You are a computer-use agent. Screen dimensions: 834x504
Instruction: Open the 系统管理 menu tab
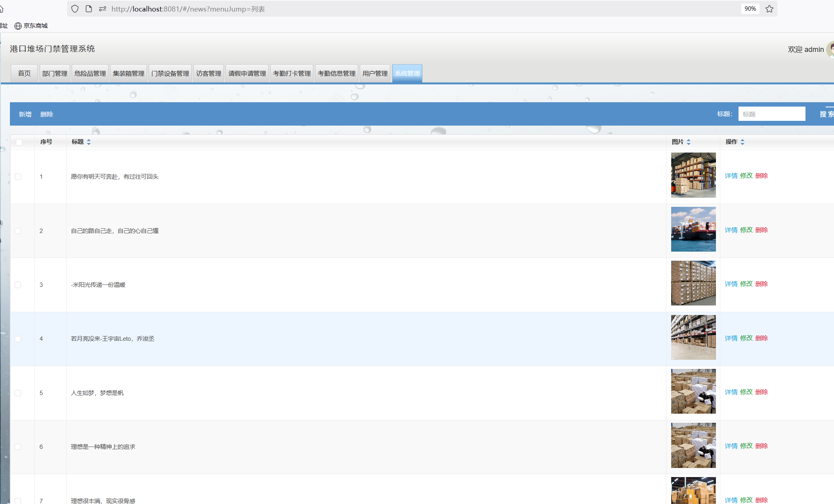(407, 73)
